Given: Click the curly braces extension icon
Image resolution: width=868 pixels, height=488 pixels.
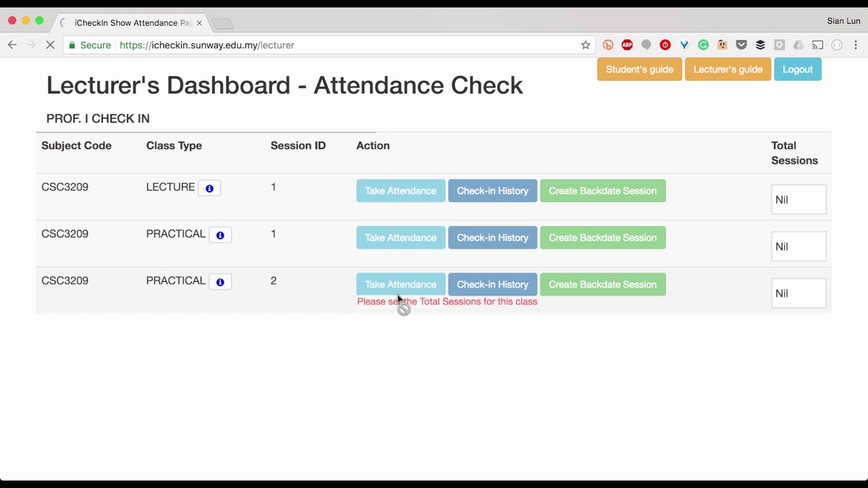Looking at the screenshot, I should (837, 45).
